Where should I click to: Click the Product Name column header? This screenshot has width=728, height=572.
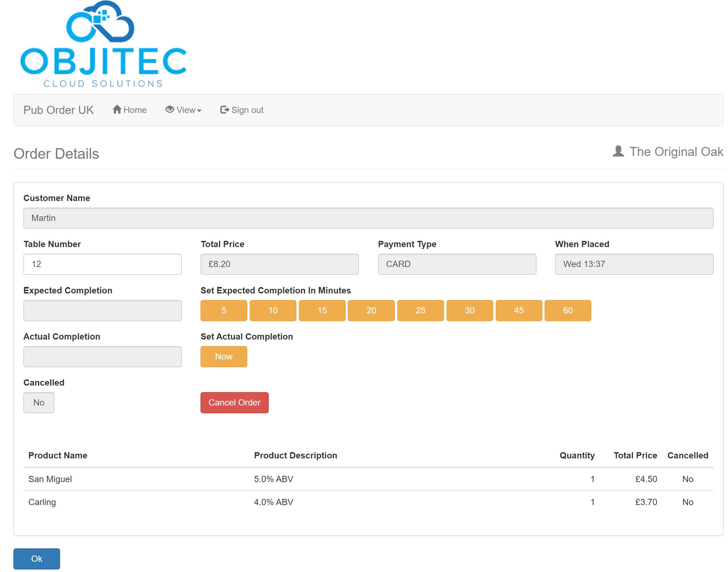point(58,456)
